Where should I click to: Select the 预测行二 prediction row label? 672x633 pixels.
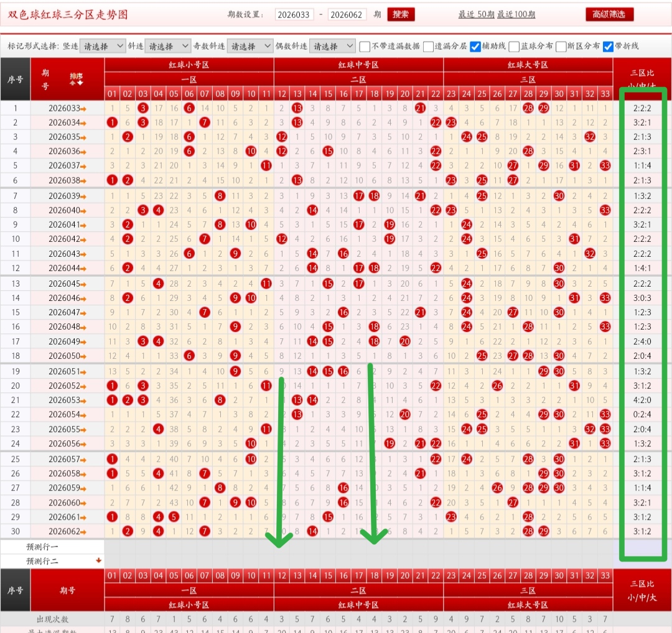42,561
